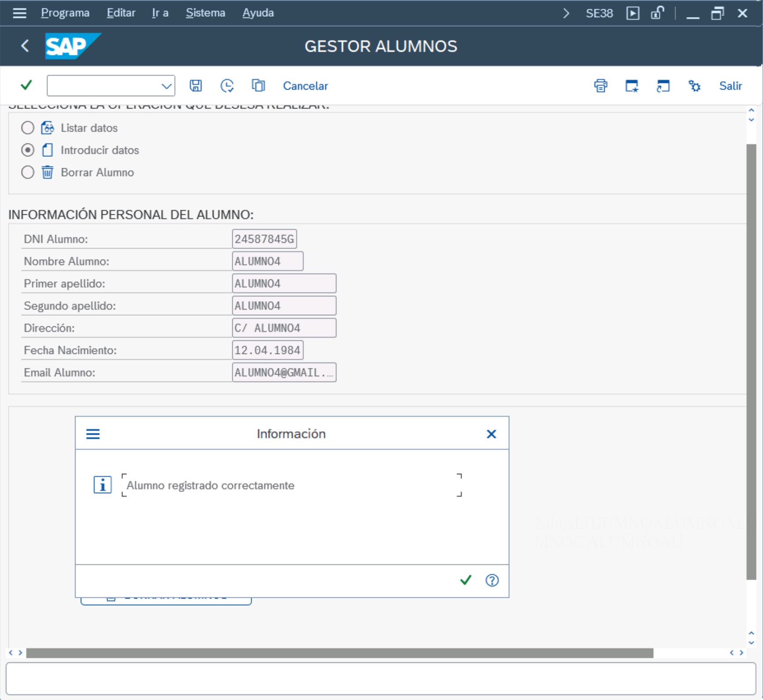Click the info icon in dialog
Screen dimensions: 763x700
point(102,485)
